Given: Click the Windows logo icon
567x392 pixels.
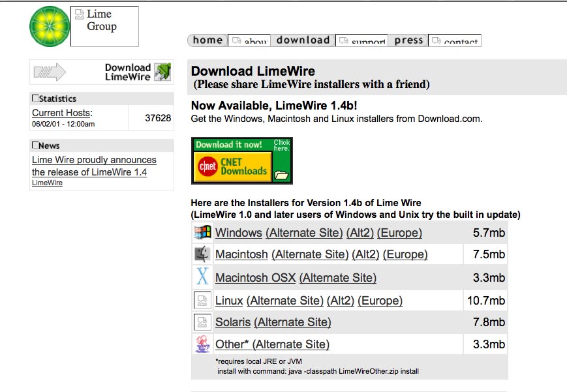Looking at the screenshot, I should 202,232.
